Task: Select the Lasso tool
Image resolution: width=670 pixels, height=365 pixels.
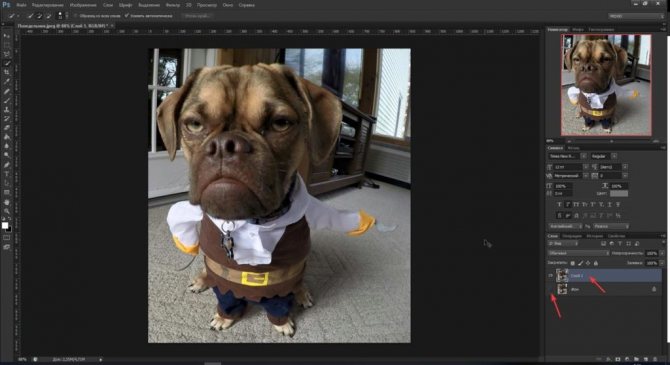Action: point(7,54)
